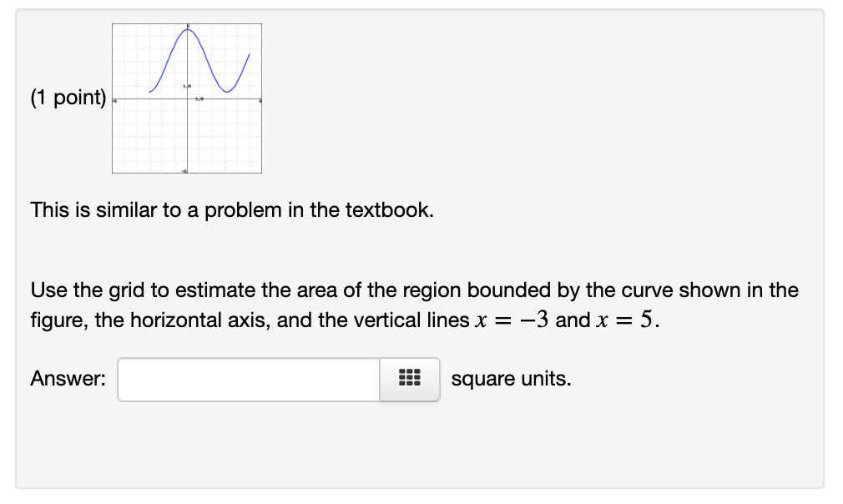This screenshot has height=504, width=843.
Task: Click the right endpoint of the blue curve
Action: point(250,54)
